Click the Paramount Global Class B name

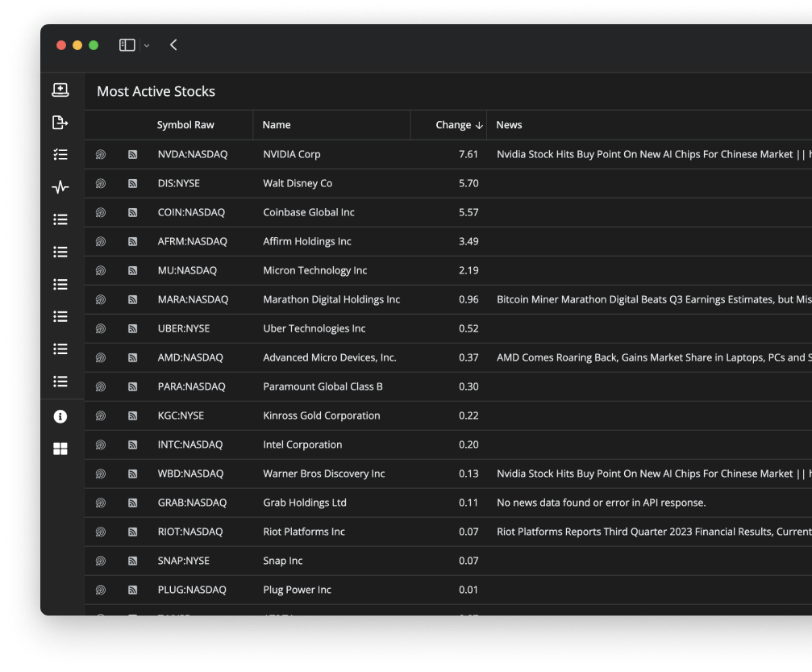pos(323,386)
